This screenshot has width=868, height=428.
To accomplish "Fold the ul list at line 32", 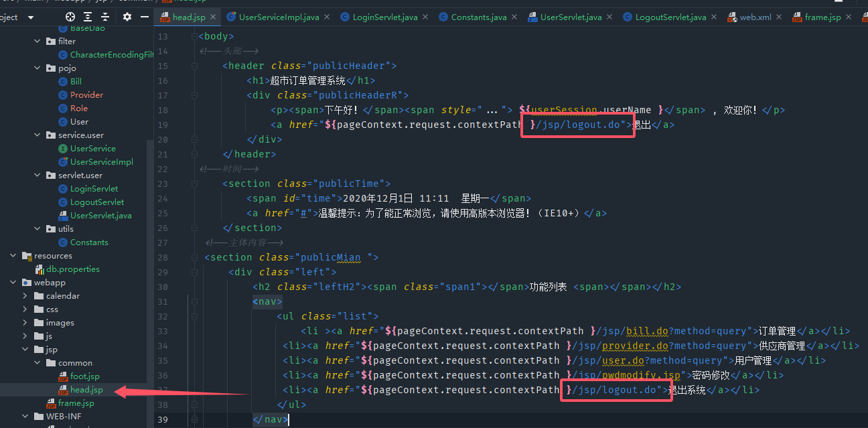I will pos(194,316).
